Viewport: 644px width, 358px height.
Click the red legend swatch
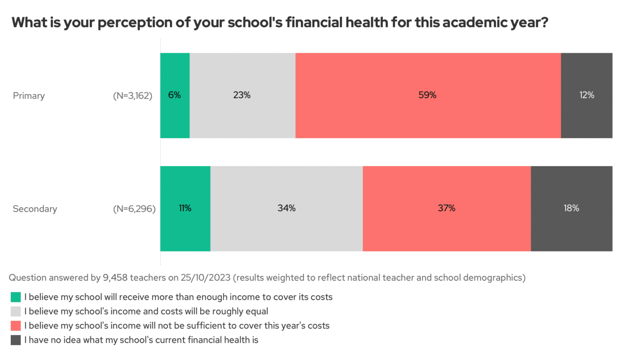16,325
